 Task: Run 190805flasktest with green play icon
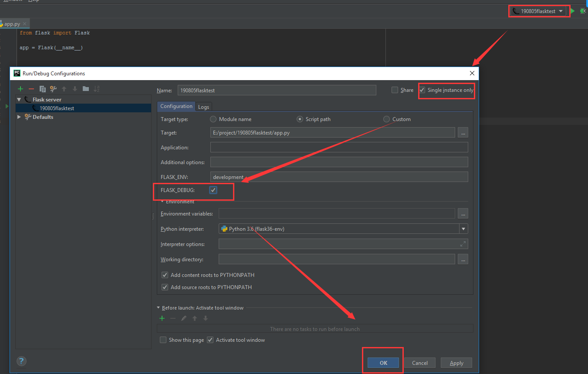tap(573, 11)
